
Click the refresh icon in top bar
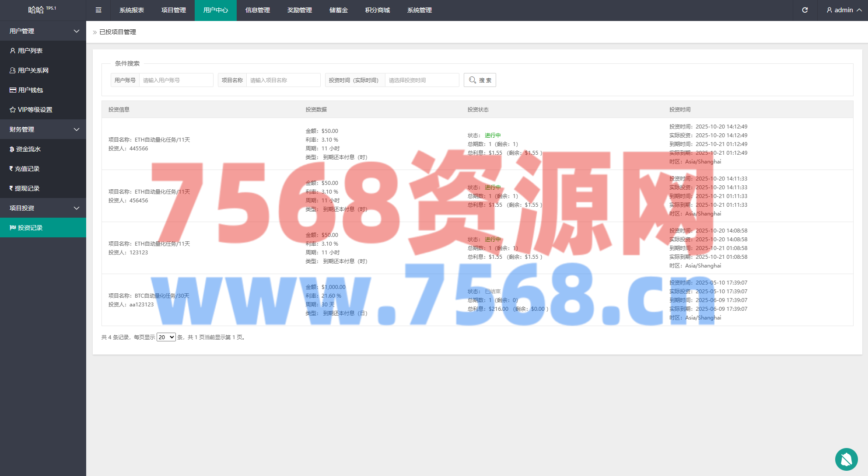[x=805, y=10]
